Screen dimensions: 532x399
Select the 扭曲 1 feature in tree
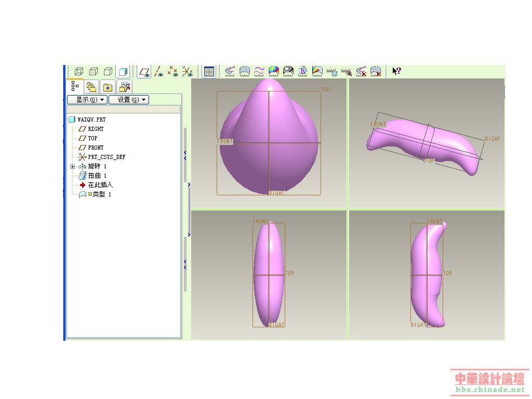(97, 176)
